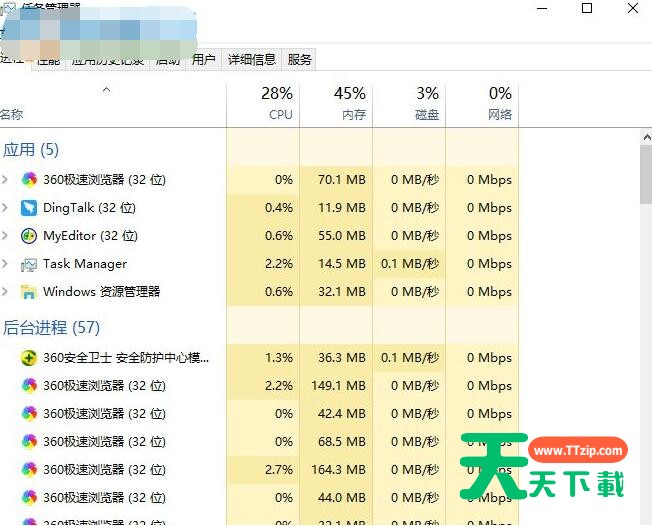652x526 pixels.
Task: Click the 70.1 MB memory value
Action: [x=342, y=180]
